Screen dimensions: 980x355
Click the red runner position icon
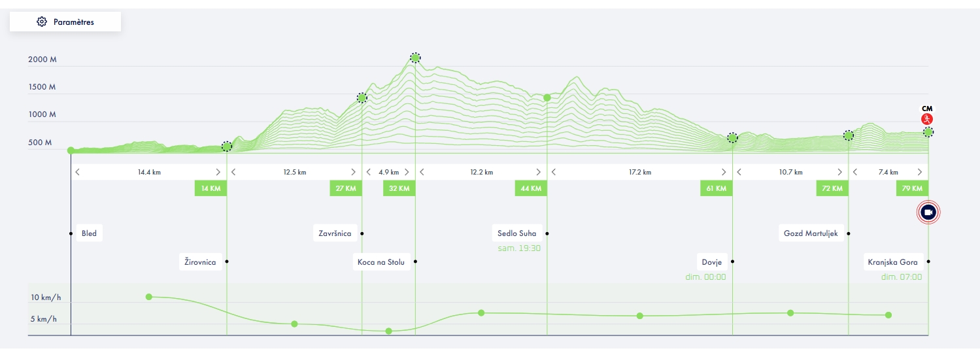(x=926, y=119)
